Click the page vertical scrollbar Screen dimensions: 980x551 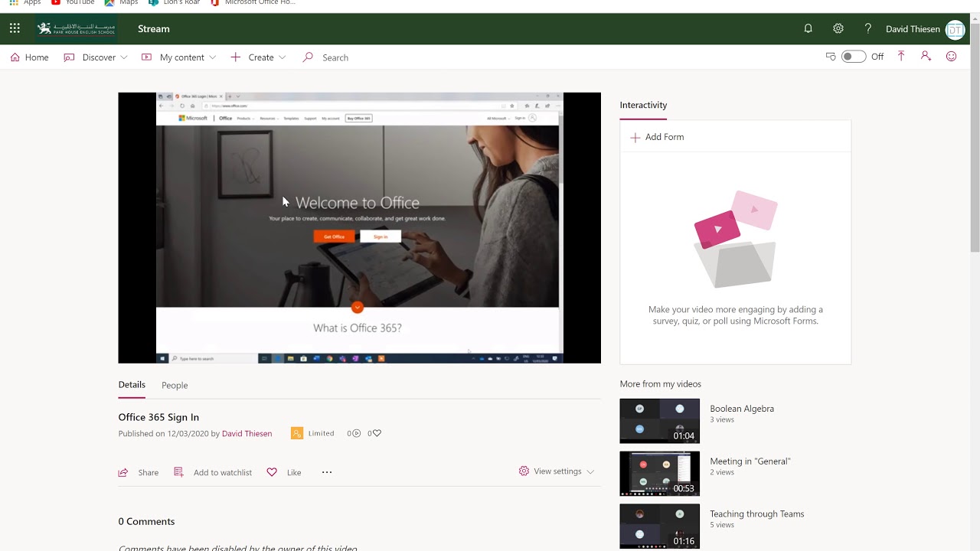click(975, 138)
